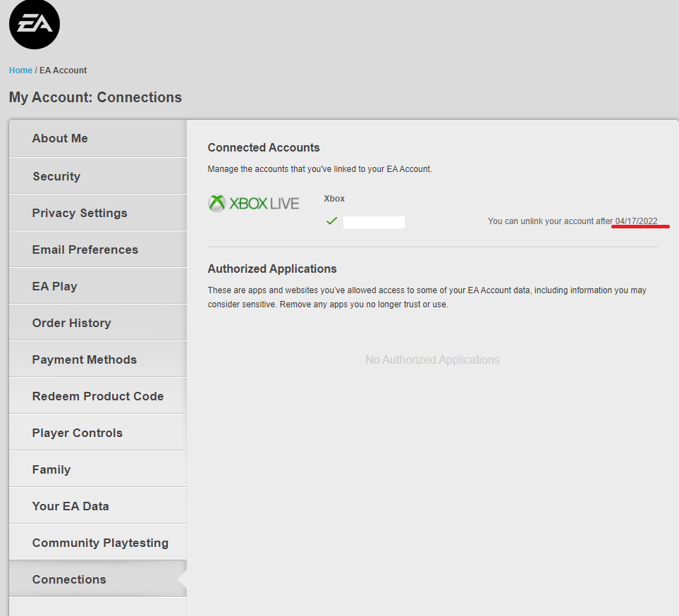Screen dimensions: 679x616
Task: Open the About Me tab
Action: coord(60,139)
